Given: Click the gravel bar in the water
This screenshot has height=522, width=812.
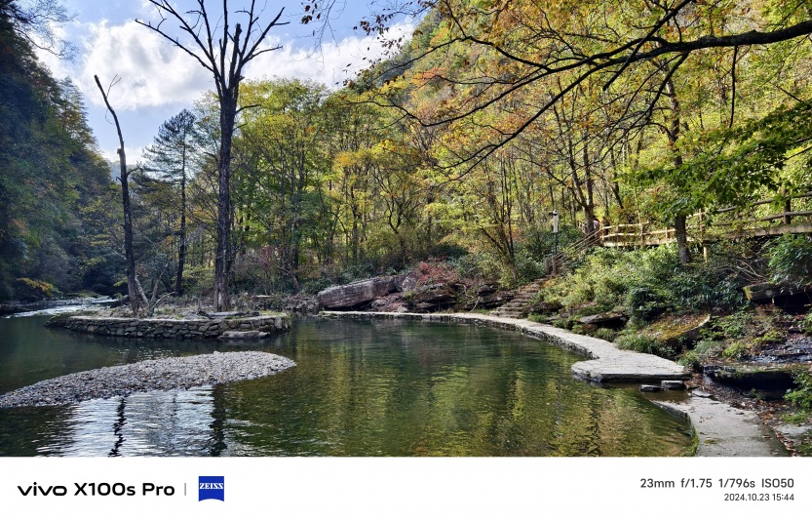Looking at the screenshot, I should point(147,378).
